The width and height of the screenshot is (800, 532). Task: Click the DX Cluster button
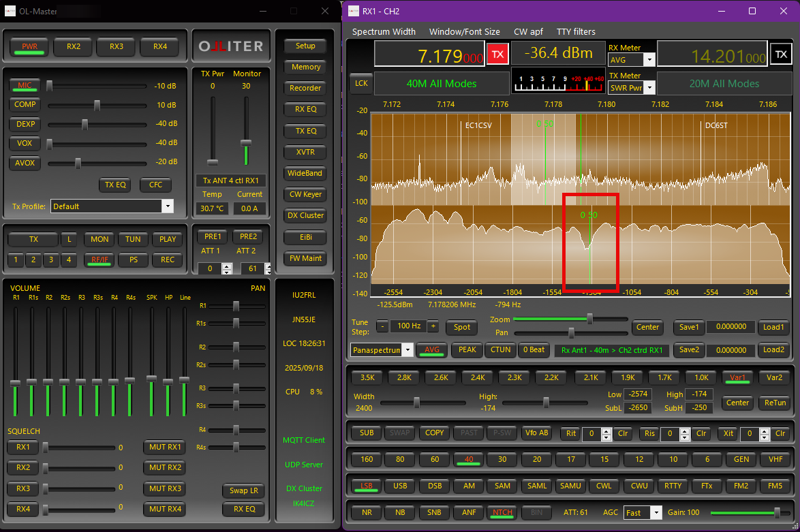click(305, 216)
